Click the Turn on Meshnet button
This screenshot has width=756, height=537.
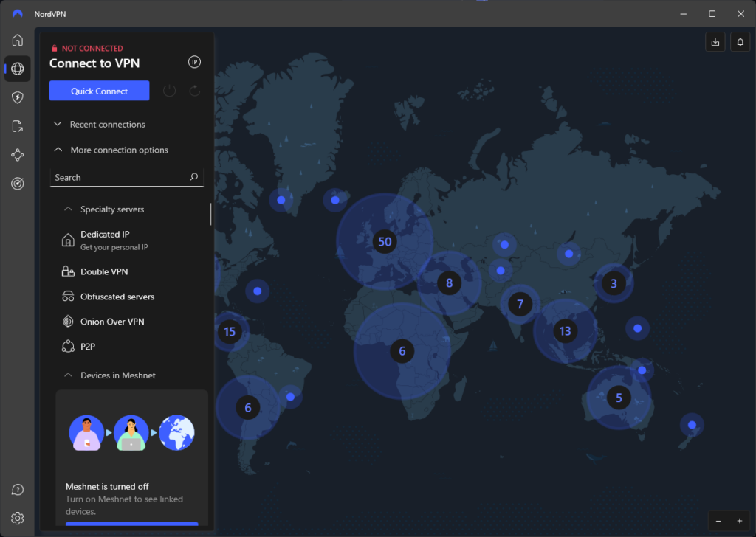(131, 524)
